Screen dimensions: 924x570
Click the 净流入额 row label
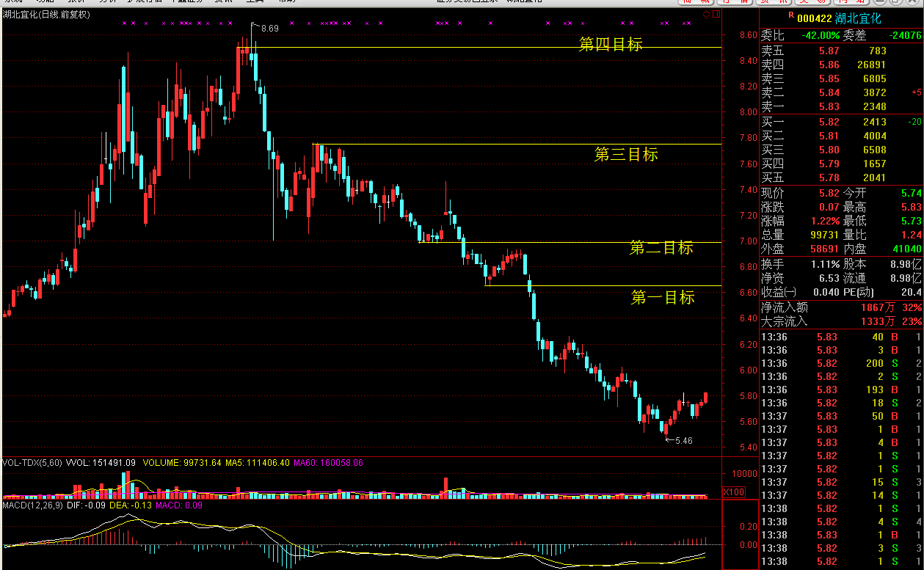point(783,307)
